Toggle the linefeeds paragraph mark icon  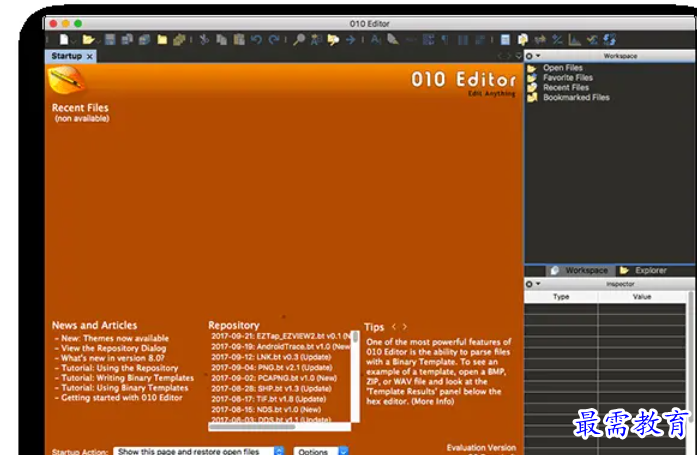445,40
